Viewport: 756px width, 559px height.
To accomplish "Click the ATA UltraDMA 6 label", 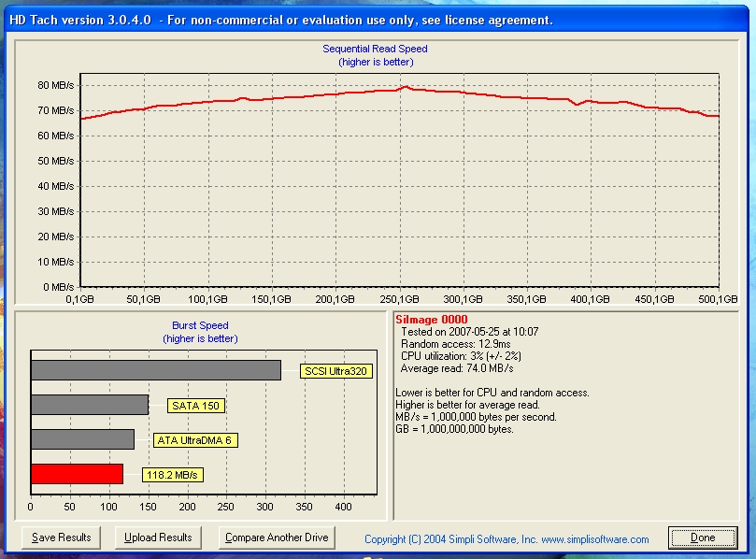I will click(x=195, y=440).
